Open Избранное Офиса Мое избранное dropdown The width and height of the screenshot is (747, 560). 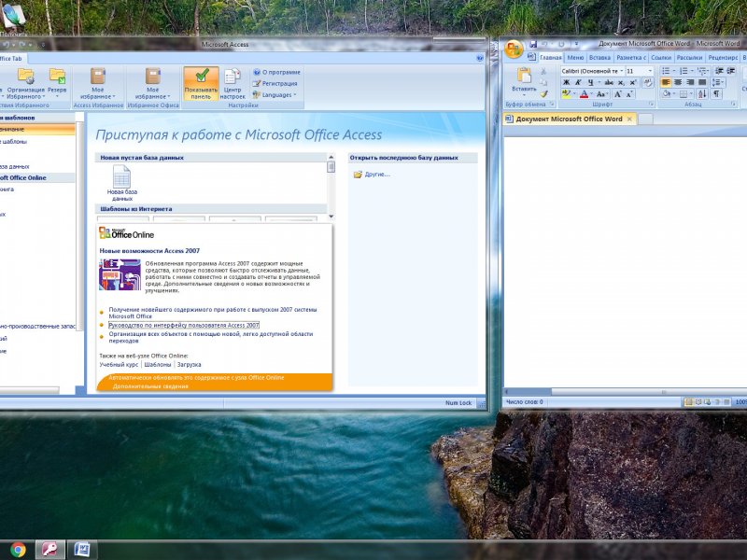[152, 83]
